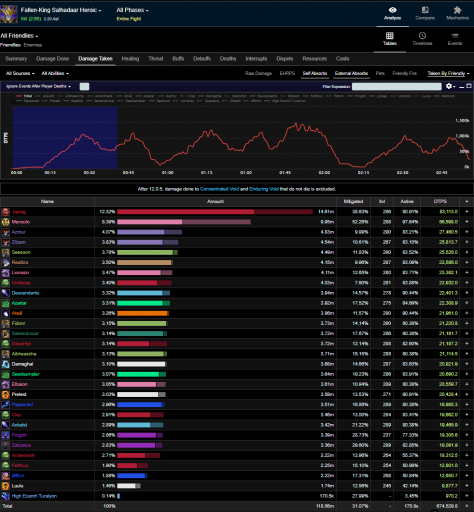Expand the High Exarch Turalyon row plus

click(x=467, y=496)
